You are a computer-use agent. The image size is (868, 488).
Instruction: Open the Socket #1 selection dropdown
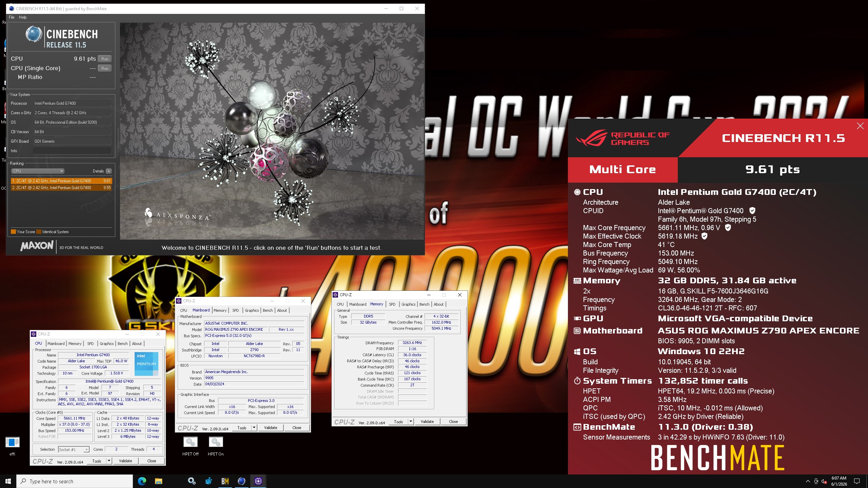pos(74,449)
